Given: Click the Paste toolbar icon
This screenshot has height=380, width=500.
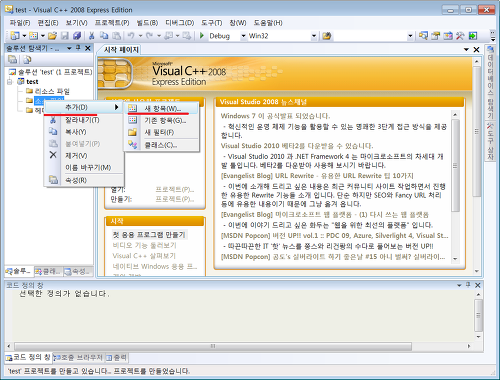Looking at the screenshot, I should pyautogui.click(x=116, y=36).
